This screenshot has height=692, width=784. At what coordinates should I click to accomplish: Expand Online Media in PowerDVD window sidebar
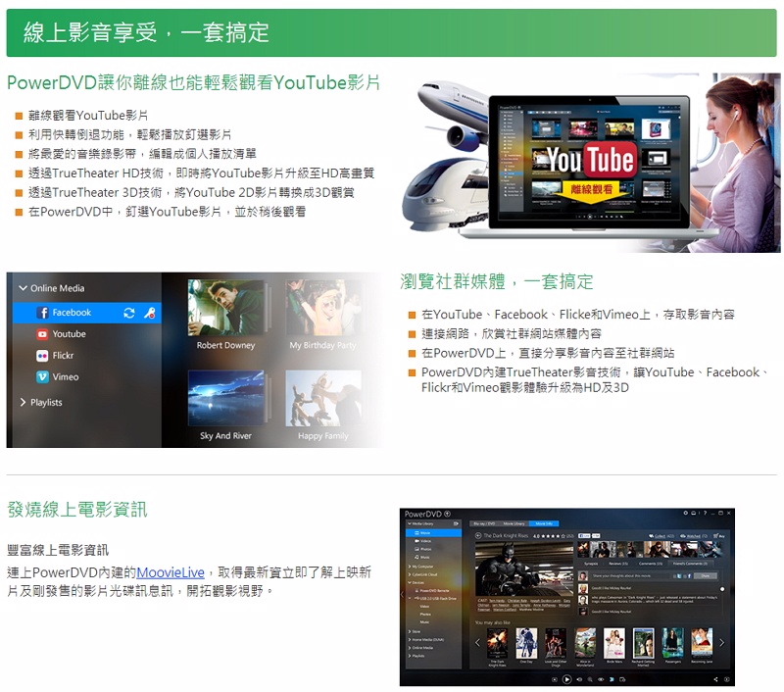click(x=409, y=648)
